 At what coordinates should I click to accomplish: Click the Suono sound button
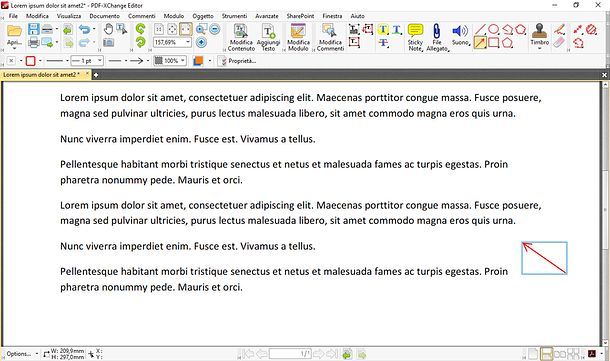coord(460,35)
